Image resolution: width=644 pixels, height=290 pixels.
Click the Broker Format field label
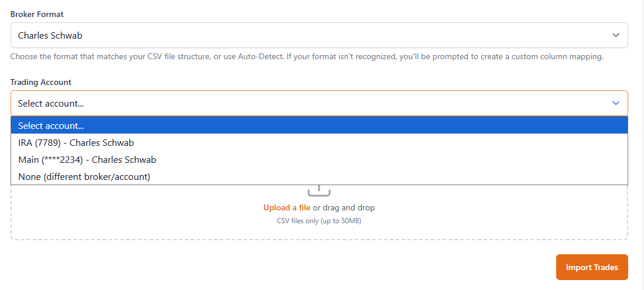37,14
